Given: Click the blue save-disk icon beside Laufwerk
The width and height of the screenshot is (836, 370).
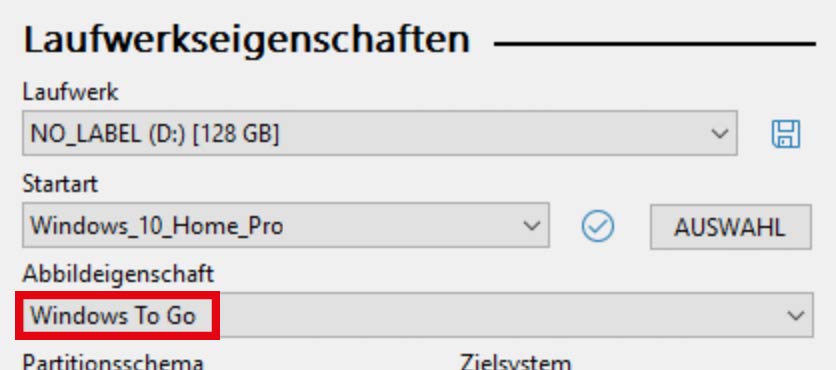Looking at the screenshot, I should [786, 134].
